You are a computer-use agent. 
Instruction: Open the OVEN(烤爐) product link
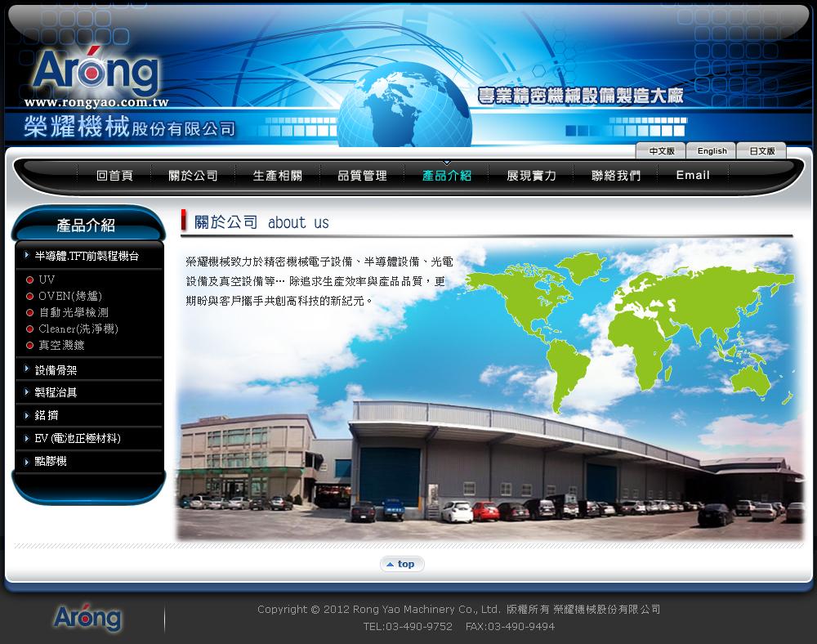tap(70, 296)
